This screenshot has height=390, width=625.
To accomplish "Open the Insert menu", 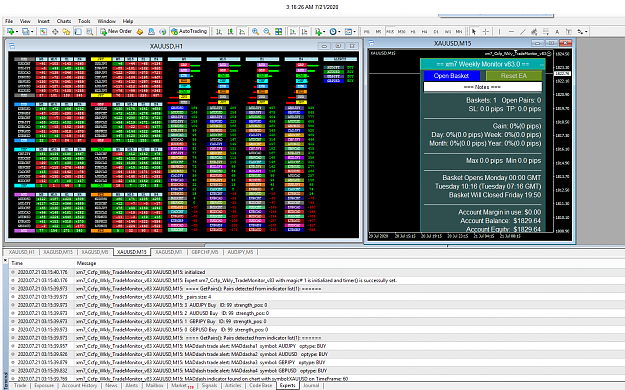I will click(43, 21).
